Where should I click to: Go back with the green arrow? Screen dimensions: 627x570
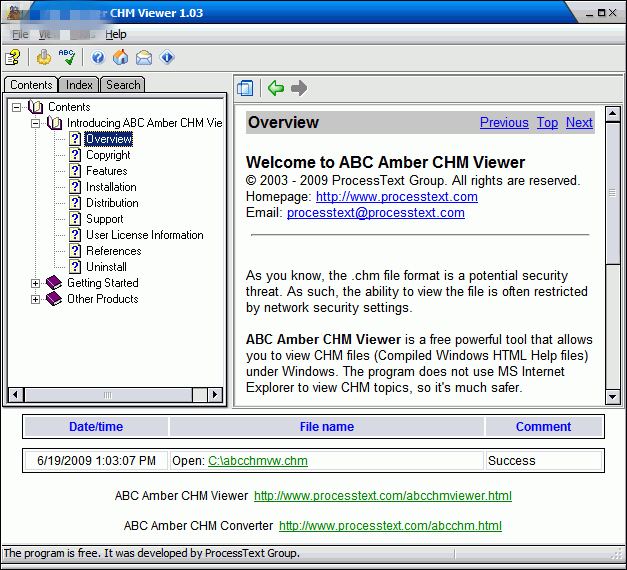click(x=276, y=88)
